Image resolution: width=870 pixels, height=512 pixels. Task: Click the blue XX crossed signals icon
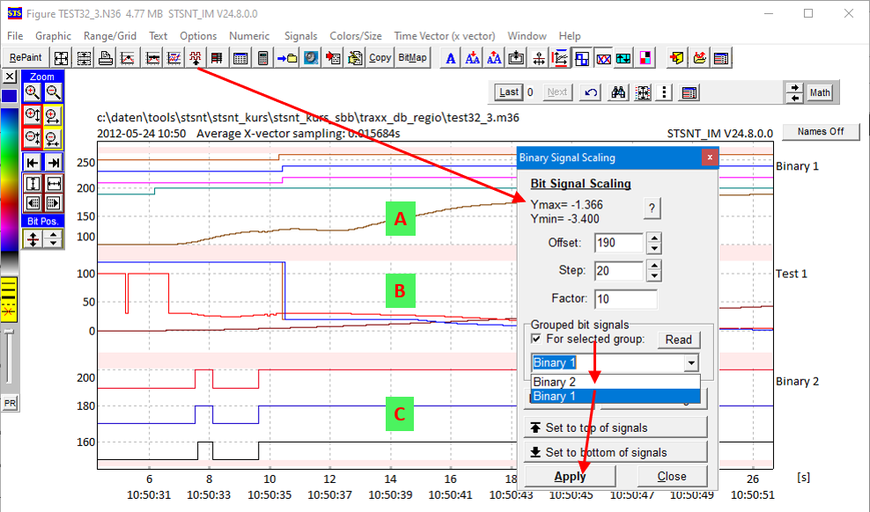click(603, 58)
